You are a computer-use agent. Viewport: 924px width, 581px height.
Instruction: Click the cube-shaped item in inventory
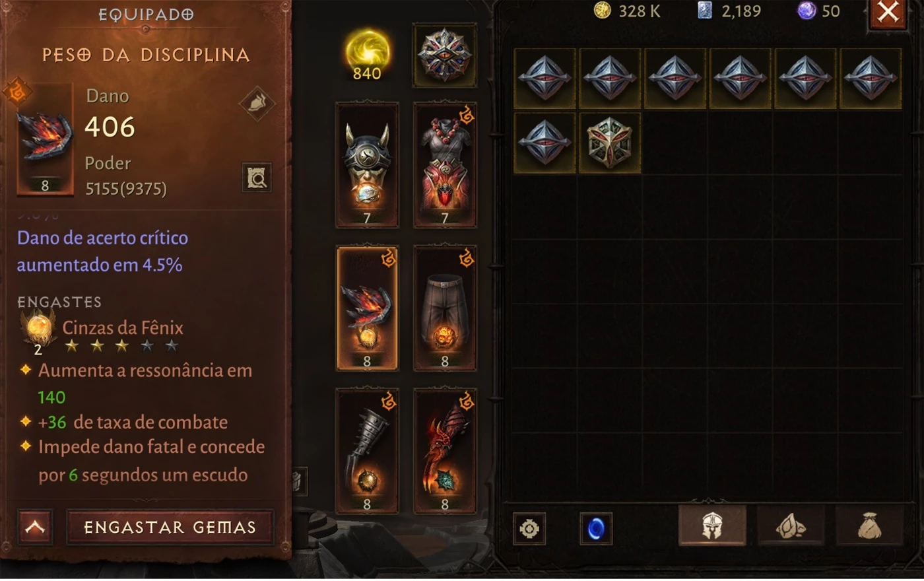tap(610, 143)
